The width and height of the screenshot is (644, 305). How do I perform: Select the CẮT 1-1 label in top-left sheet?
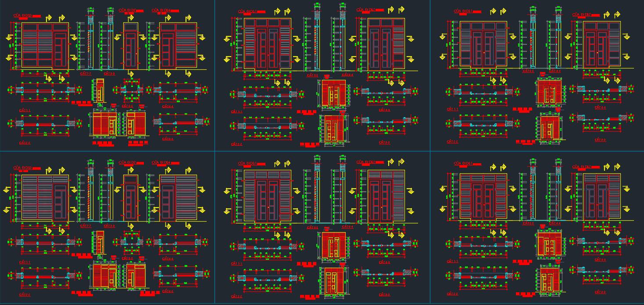pyautogui.click(x=25, y=110)
